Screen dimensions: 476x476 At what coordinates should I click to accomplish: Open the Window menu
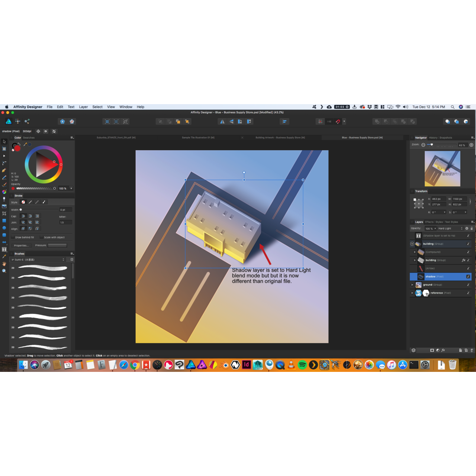126,107
